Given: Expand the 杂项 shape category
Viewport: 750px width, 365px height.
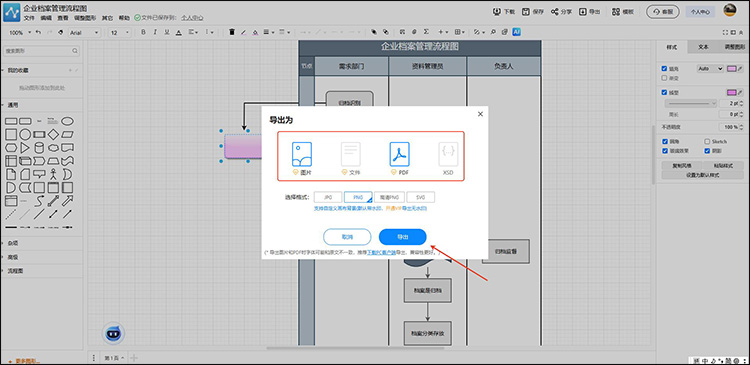Looking at the screenshot, I should 13,243.
